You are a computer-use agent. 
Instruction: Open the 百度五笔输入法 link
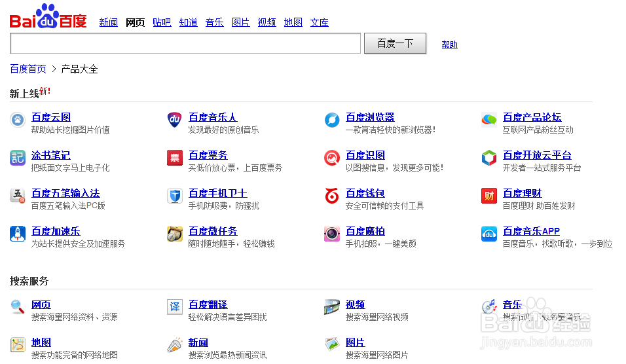(x=65, y=193)
